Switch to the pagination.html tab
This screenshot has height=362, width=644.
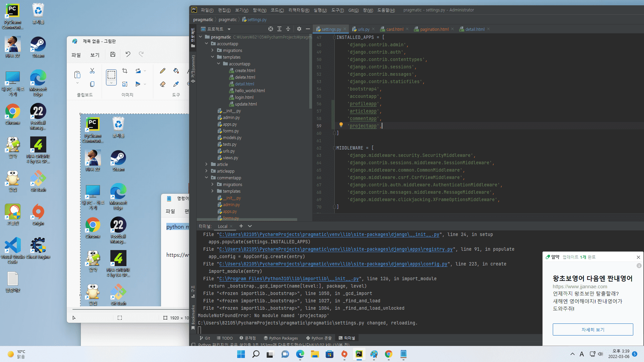pyautogui.click(x=434, y=29)
